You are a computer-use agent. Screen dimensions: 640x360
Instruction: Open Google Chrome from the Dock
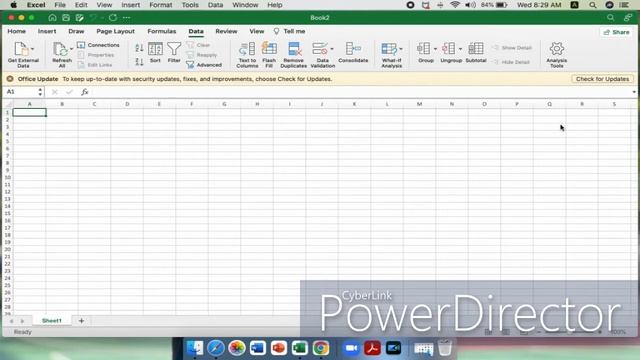[x=321, y=348]
